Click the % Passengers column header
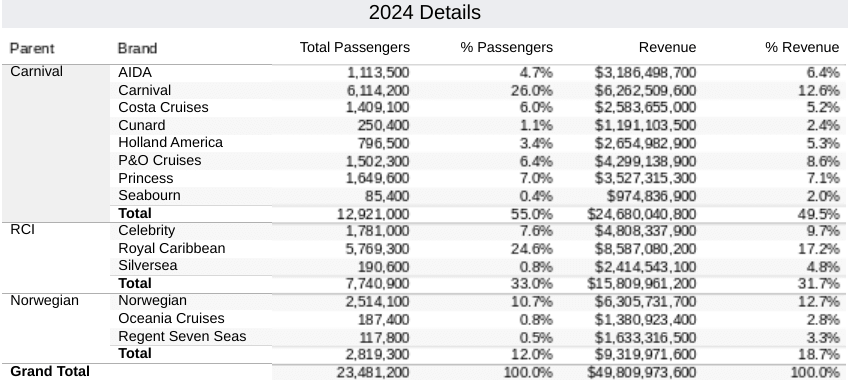Viewport: 864px width, 380px height. 507,47
